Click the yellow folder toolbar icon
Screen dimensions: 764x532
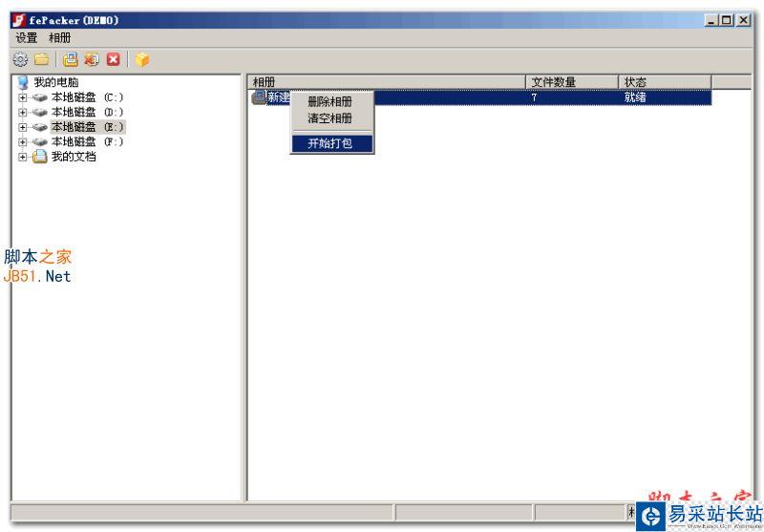42,59
